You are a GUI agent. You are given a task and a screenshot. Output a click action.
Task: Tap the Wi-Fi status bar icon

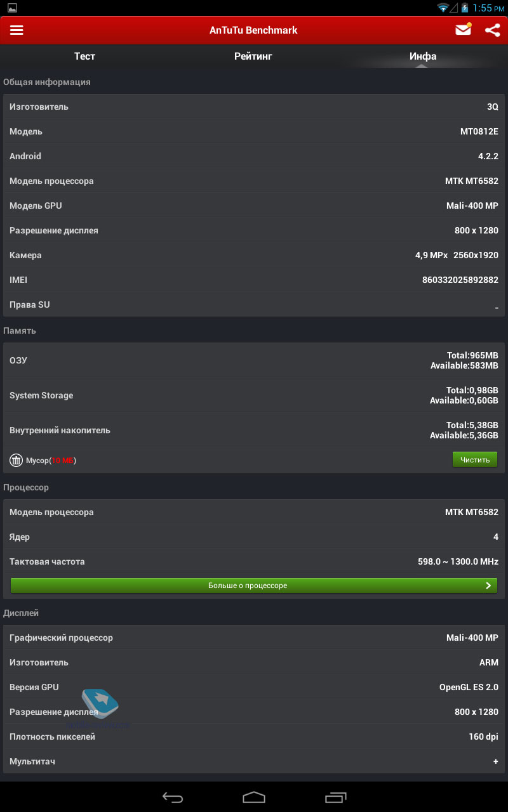click(x=443, y=8)
